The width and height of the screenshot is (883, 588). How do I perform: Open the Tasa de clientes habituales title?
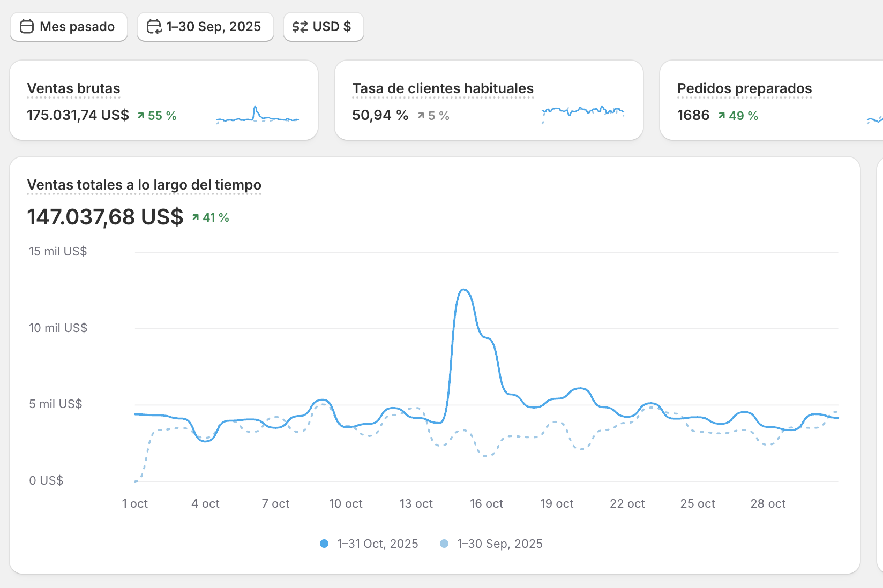click(x=443, y=88)
